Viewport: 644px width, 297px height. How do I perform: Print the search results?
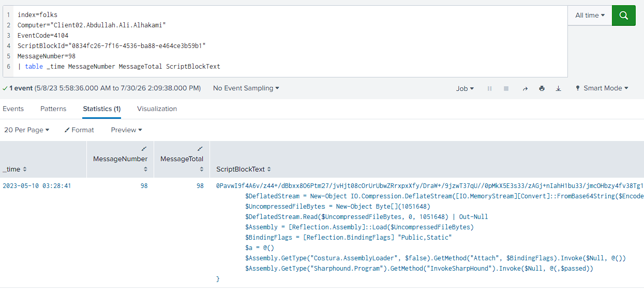click(x=542, y=88)
